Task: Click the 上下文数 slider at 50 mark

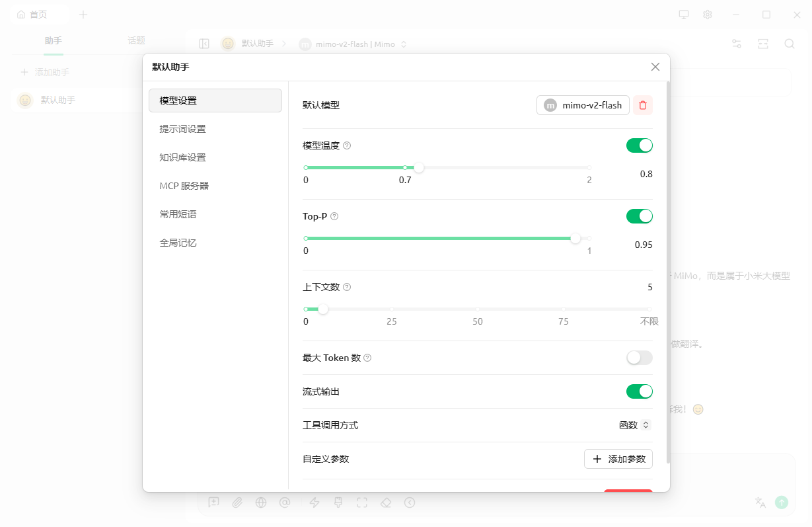Action: [478, 309]
